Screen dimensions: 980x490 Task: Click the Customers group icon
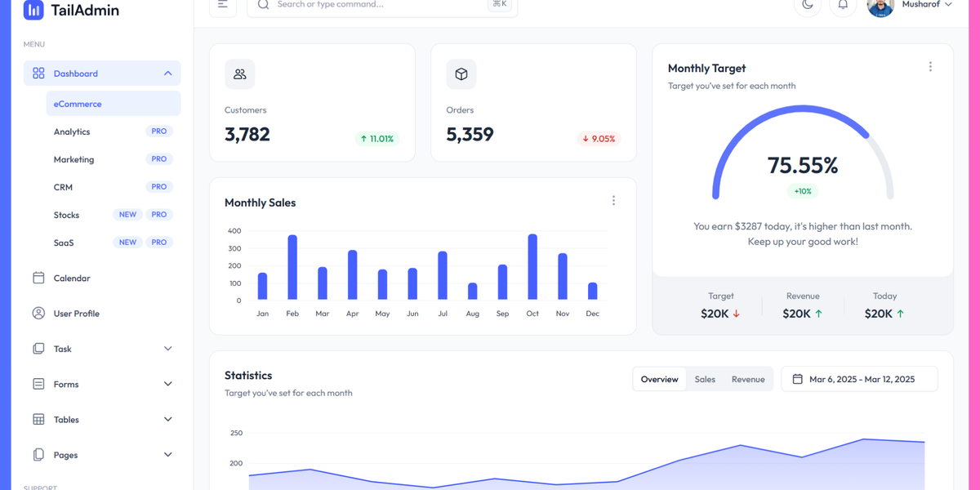[x=239, y=74]
